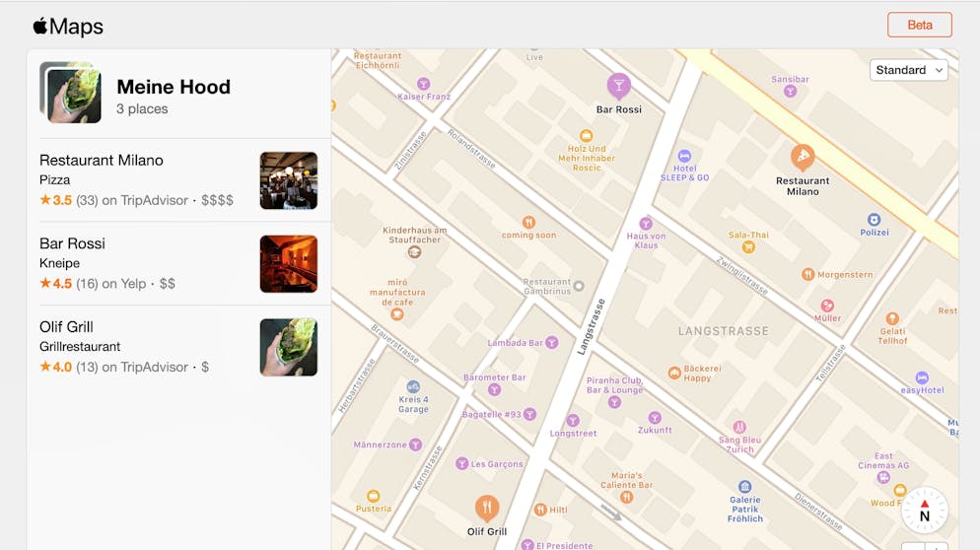Screen dimensions: 980x550
Task: Select the Longstreet bar marker
Action: click(573, 421)
